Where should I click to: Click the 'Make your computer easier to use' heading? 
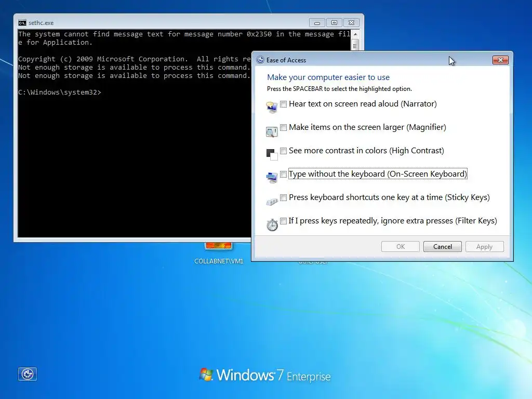click(x=328, y=77)
